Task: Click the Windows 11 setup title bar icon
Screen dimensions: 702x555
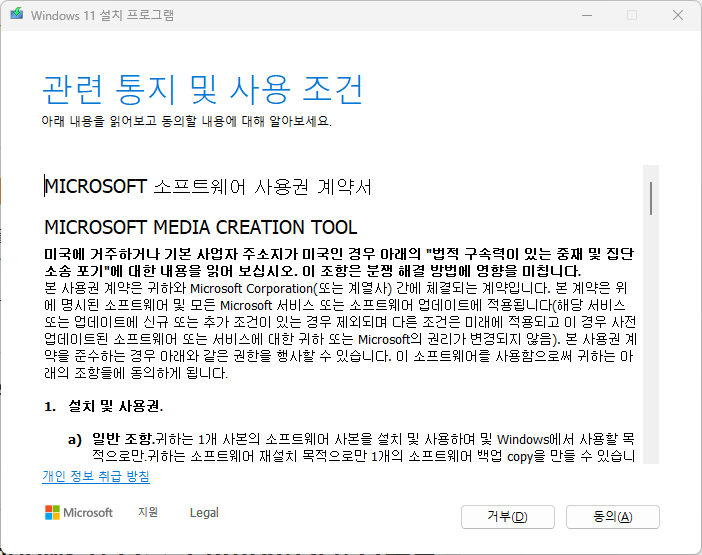Action: pyautogui.click(x=17, y=14)
